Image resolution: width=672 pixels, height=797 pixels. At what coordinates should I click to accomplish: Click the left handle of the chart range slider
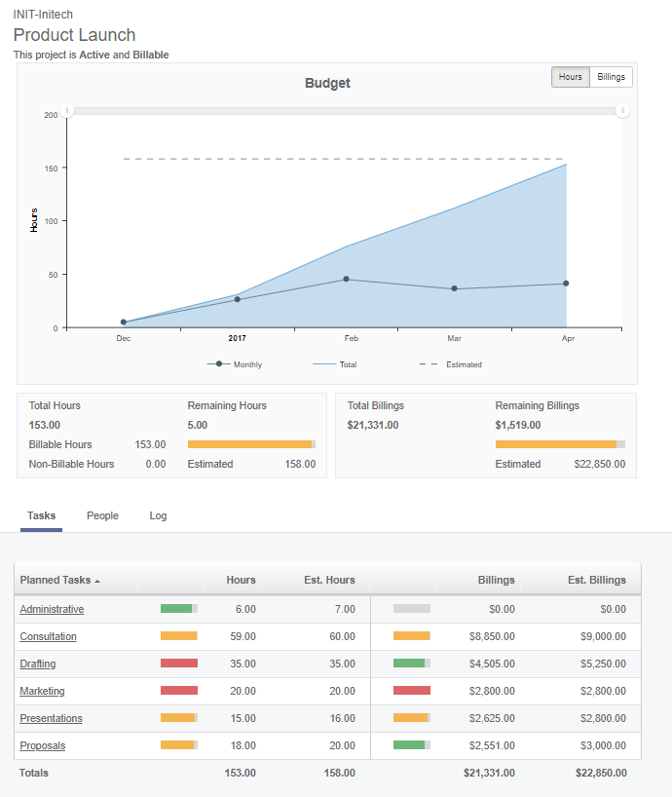pos(67,111)
